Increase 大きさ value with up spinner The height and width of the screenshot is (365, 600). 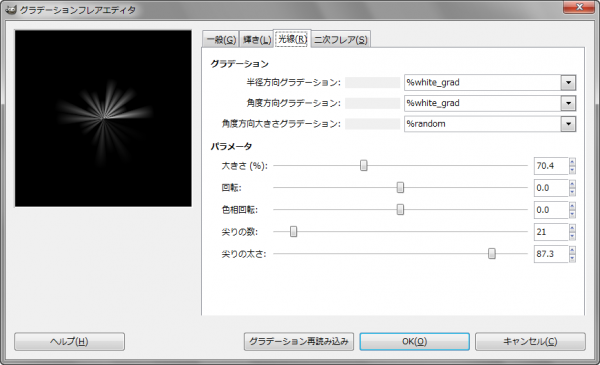tap(572, 162)
